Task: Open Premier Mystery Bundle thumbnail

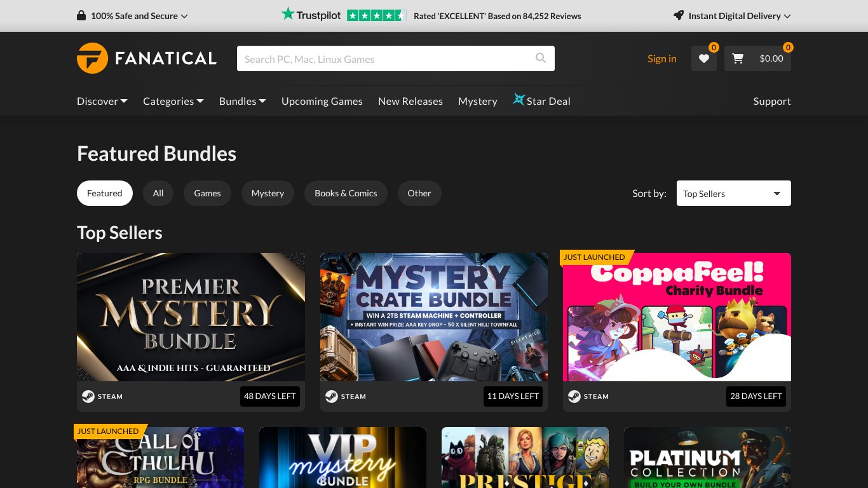Action: (191, 317)
